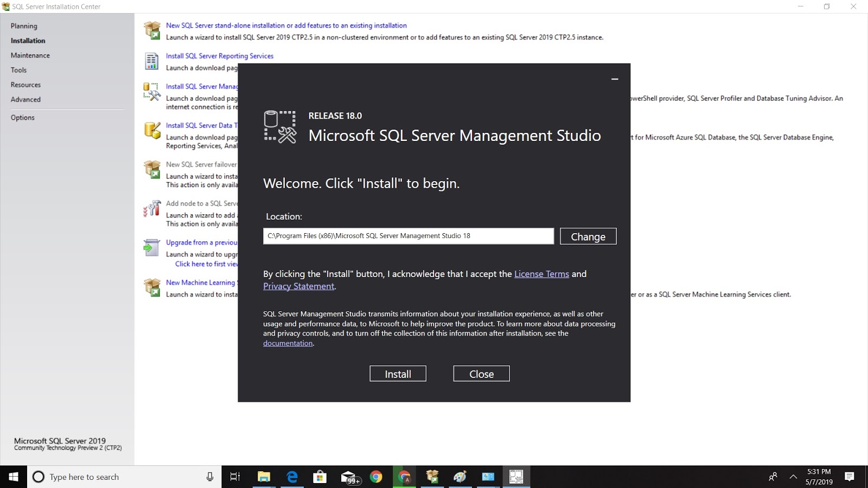Click the Type here to search box
868x488 pixels.
tap(124, 477)
